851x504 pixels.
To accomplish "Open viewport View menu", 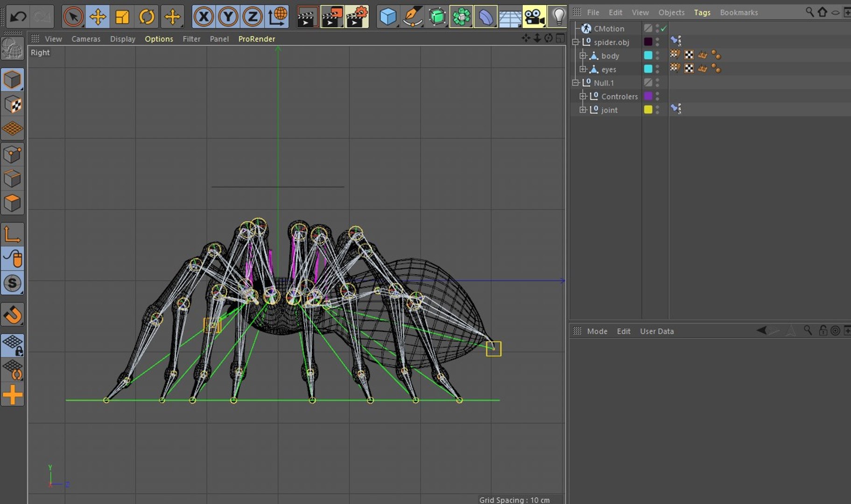I will 53,39.
